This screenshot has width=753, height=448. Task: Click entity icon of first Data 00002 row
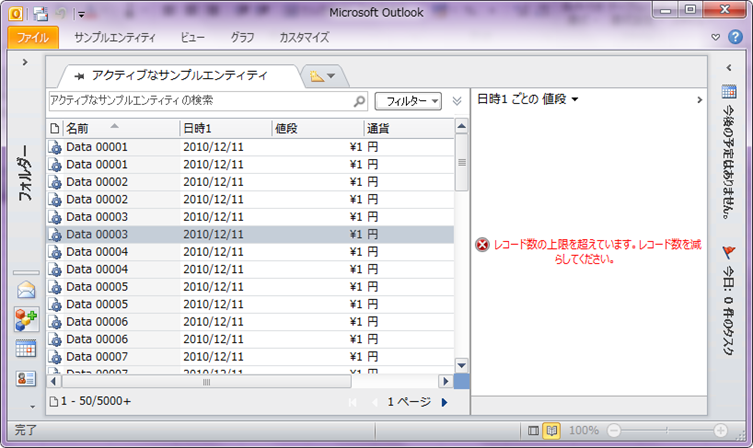[x=56, y=182]
